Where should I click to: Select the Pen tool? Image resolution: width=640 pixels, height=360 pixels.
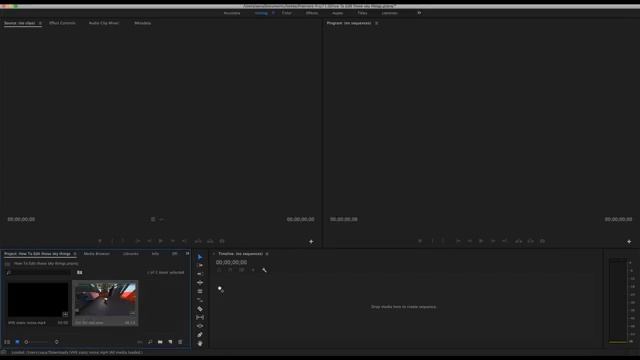pyautogui.click(x=200, y=335)
